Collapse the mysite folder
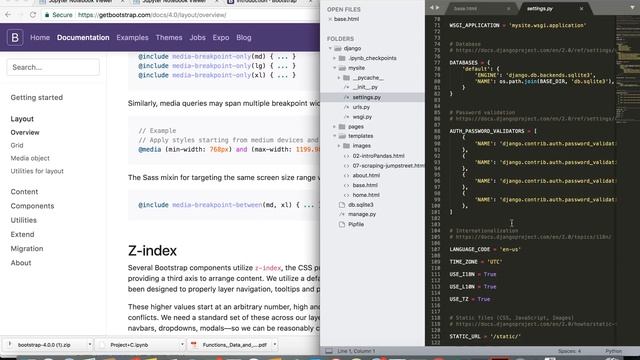The width and height of the screenshot is (640, 360). 335,68
